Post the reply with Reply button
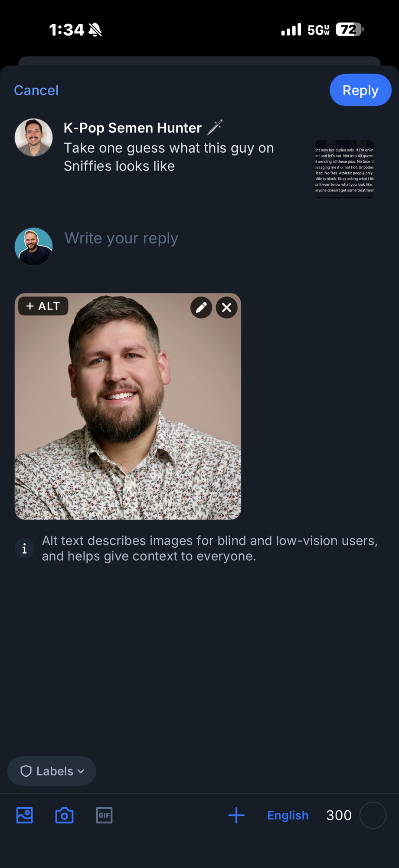Screen dimensions: 399x868 pyautogui.click(x=360, y=90)
